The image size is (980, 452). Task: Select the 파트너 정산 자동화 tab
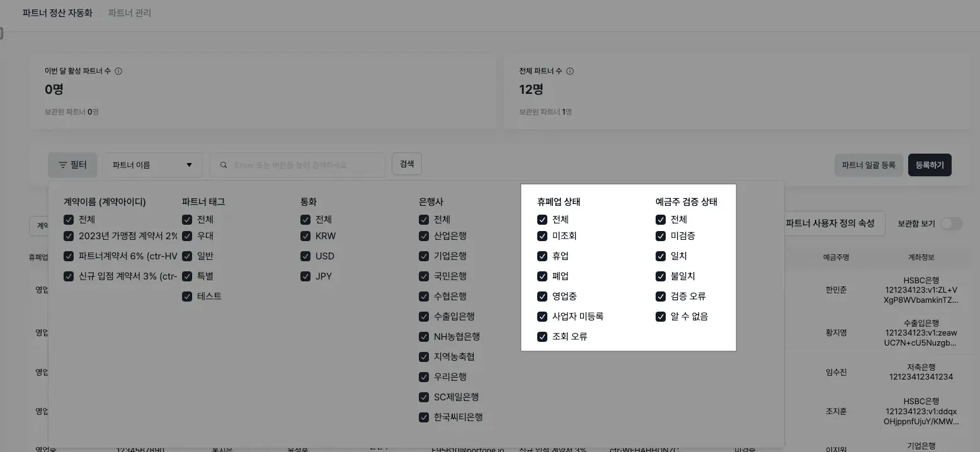point(58,12)
